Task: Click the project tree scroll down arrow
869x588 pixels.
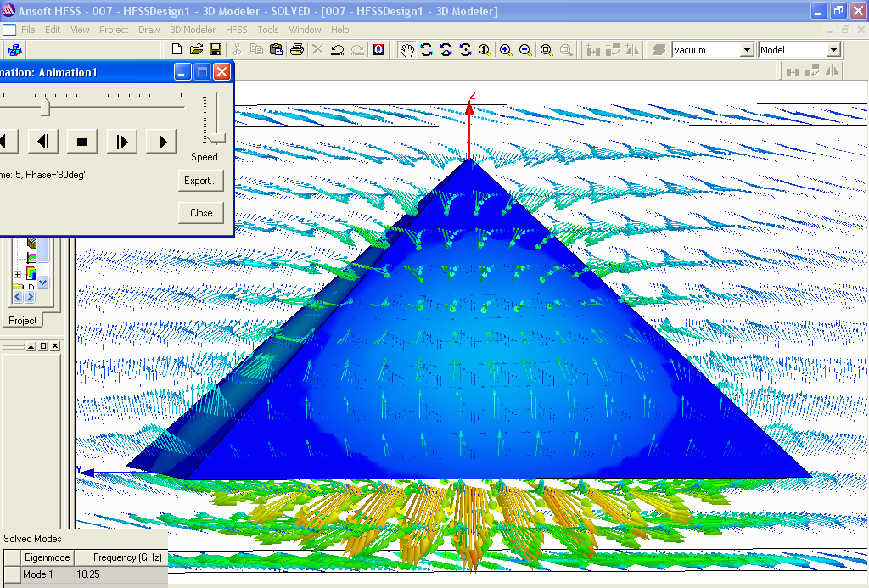Action: (43, 282)
